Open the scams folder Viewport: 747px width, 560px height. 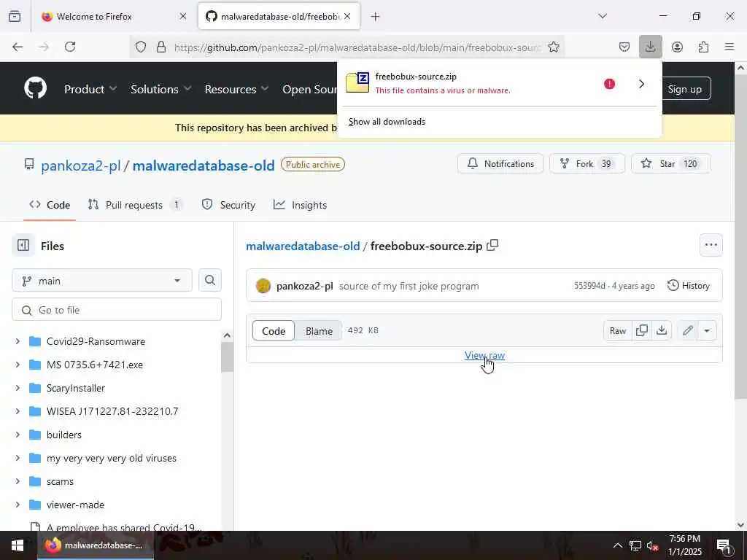click(x=60, y=481)
